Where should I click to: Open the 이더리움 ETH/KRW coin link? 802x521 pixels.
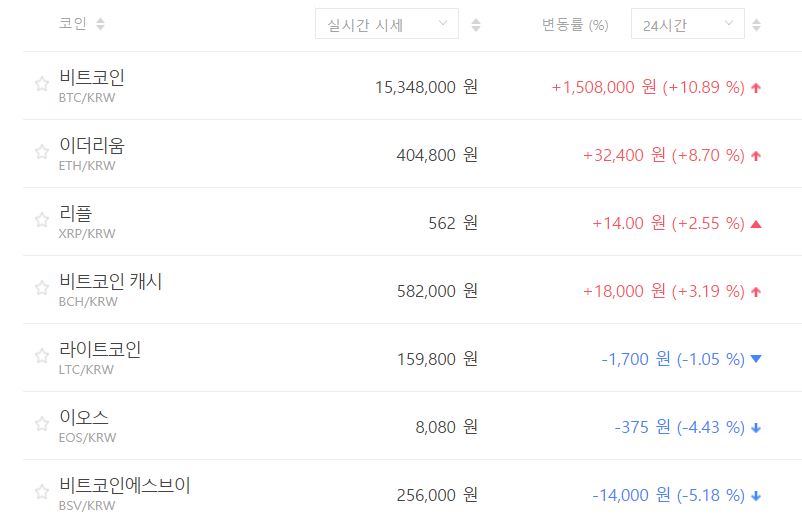92,146
